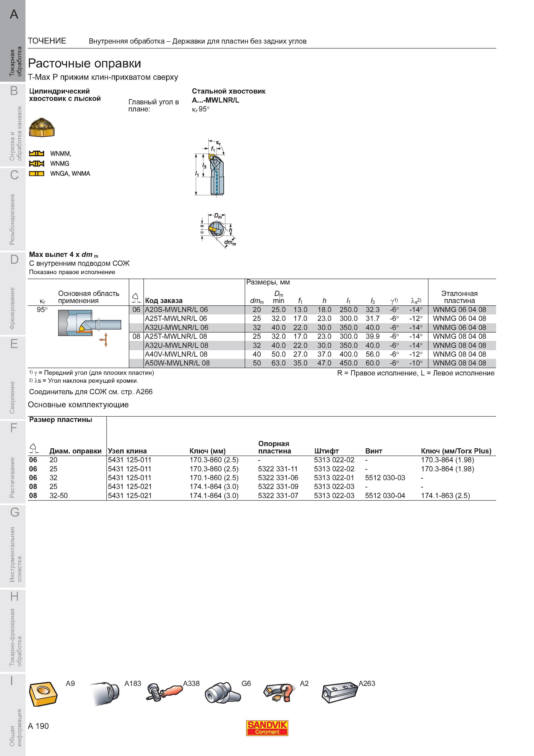Select order code A50W-MWLNR/L 08

177,363
